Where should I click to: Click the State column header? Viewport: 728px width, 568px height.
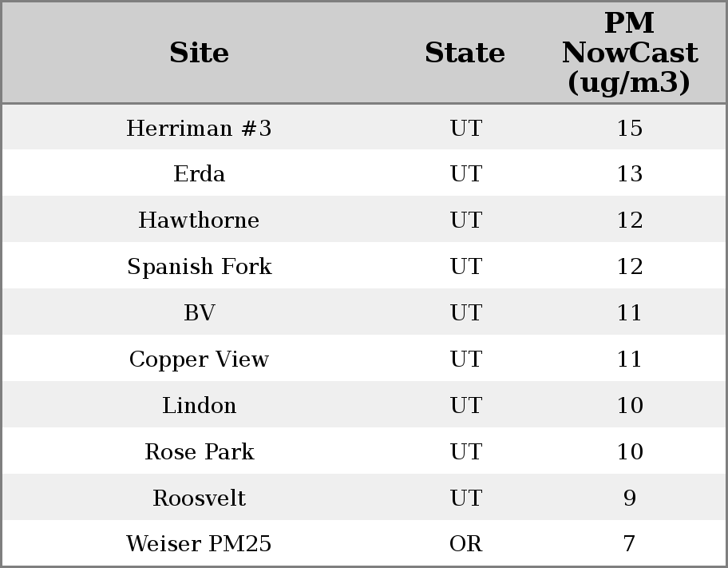point(465,53)
